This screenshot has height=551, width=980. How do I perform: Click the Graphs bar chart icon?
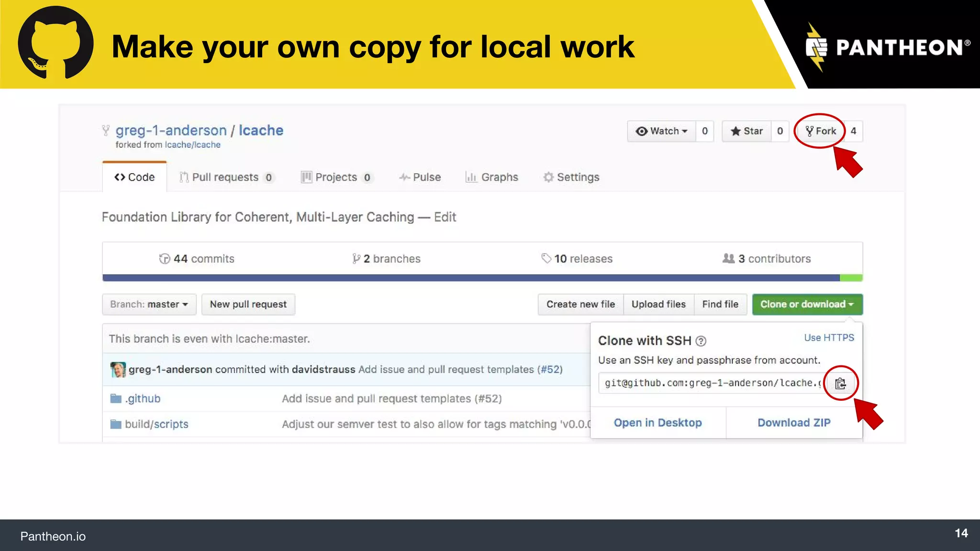pyautogui.click(x=471, y=177)
